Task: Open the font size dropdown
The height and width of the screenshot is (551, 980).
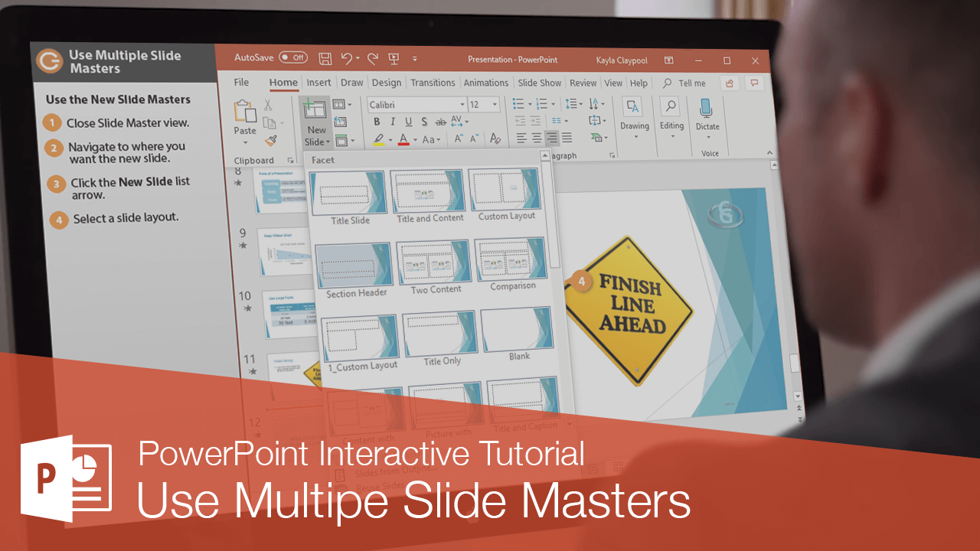Action: (x=494, y=104)
